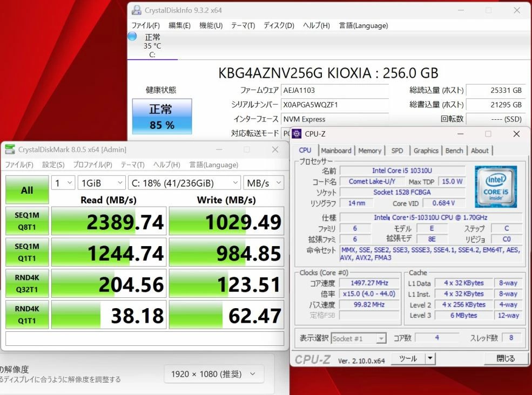Open テーマ(T) menu in CrystalDiskInfo
The image size is (532, 395).
point(243,25)
